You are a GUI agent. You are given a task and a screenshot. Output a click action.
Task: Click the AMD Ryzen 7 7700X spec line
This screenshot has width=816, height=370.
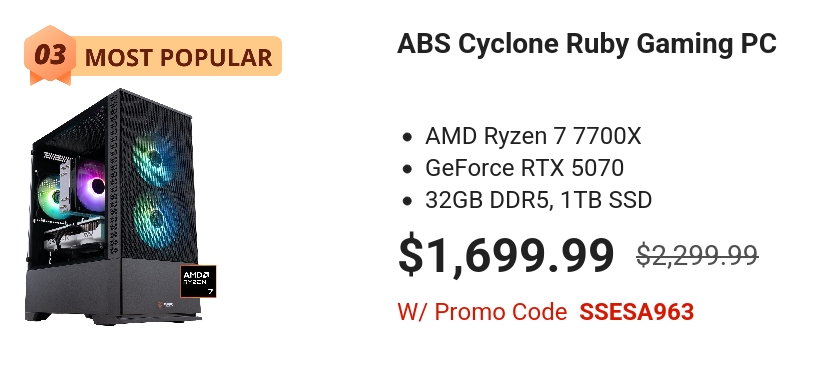pyautogui.click(x=533, y=136)
